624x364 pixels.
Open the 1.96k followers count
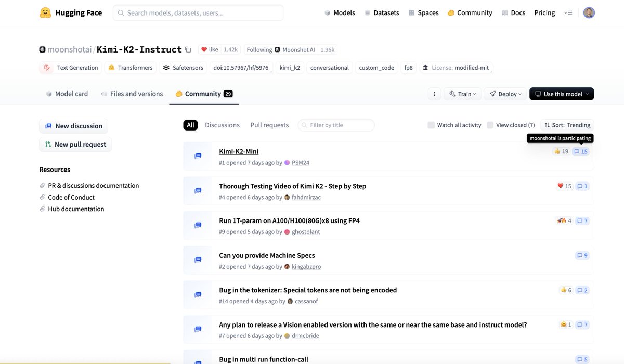[328, 50]
